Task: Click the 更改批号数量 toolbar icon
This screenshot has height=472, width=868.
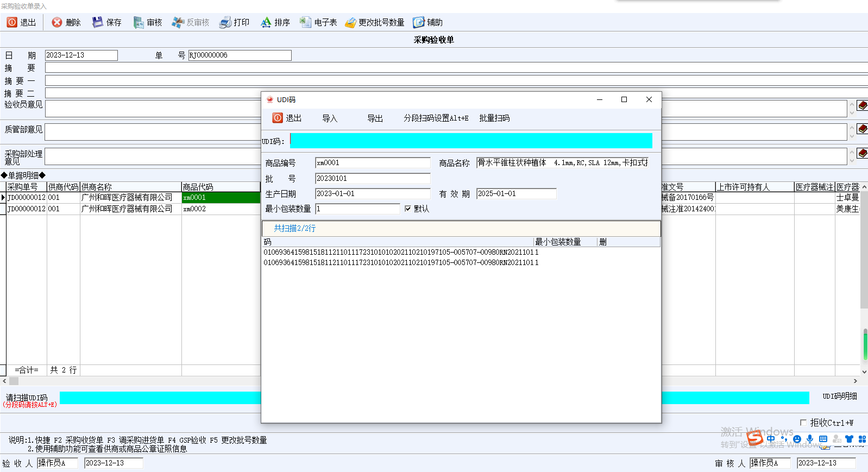Action: (350, 22)
